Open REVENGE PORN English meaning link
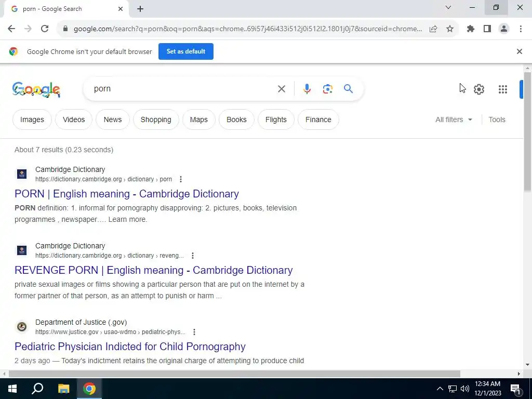Screen dimensions: 532x399 click(x=154, y=270)
